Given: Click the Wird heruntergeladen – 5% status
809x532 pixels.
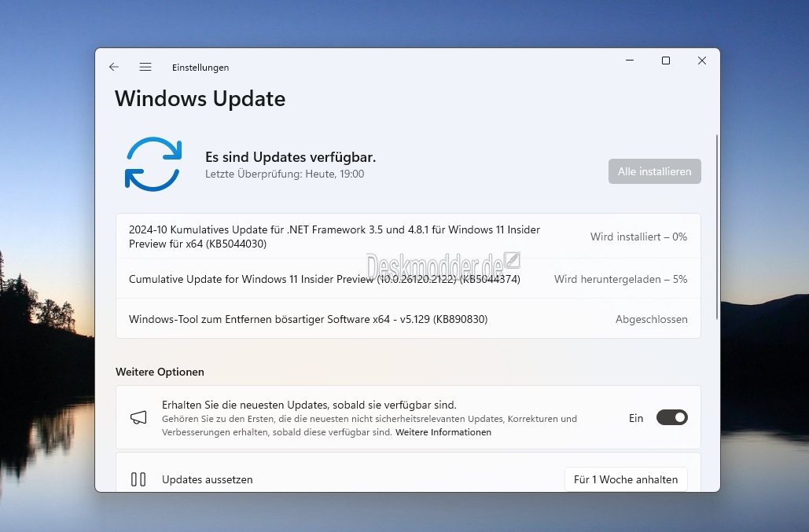Looking at the screenshot, I should click(x=620, y=279).
